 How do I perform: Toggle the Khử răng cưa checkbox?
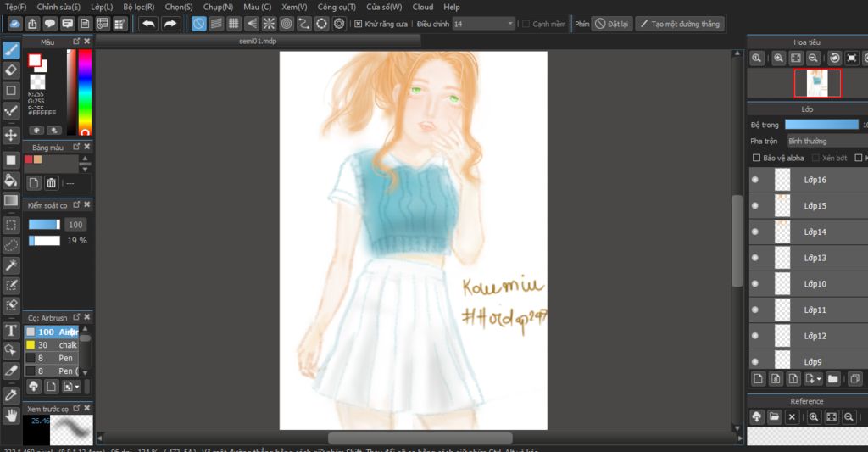click(359, 24)
